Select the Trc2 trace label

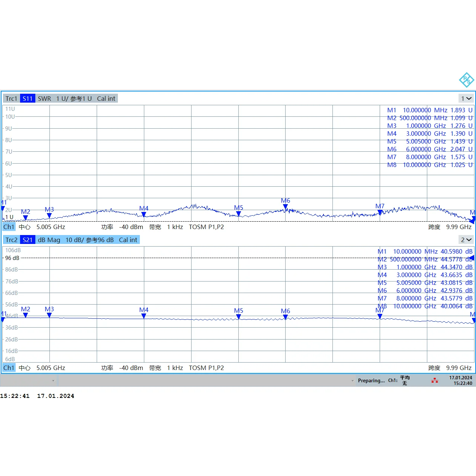[11, 240]
